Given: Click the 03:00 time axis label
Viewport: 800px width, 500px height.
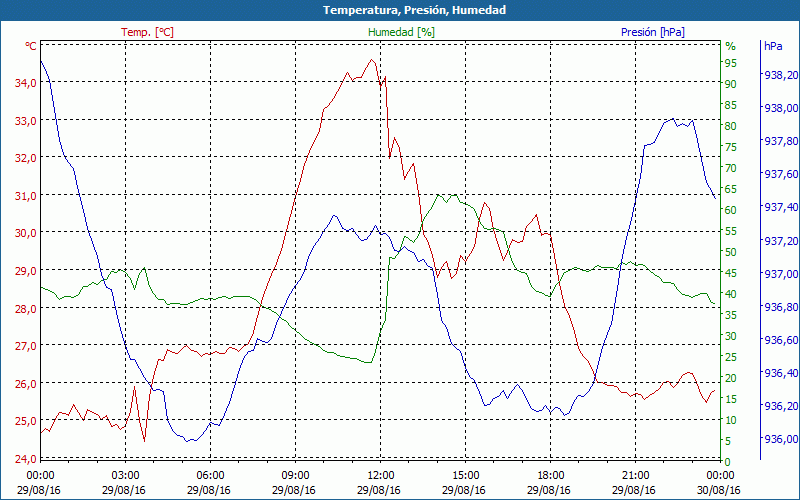Looking at the screenshot, I should (x=125, y=476).
